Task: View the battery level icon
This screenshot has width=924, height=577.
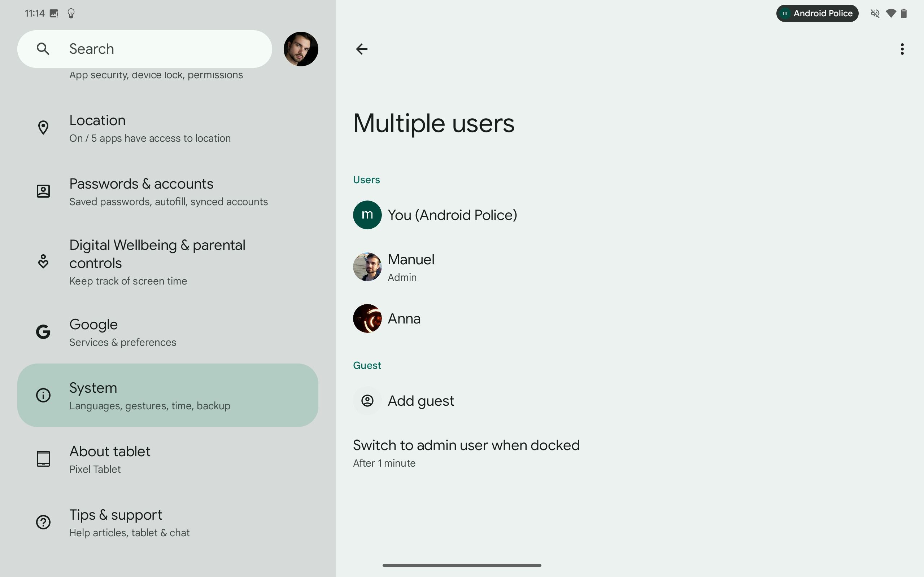Action: pyautogui.click(x=903, y=12)
